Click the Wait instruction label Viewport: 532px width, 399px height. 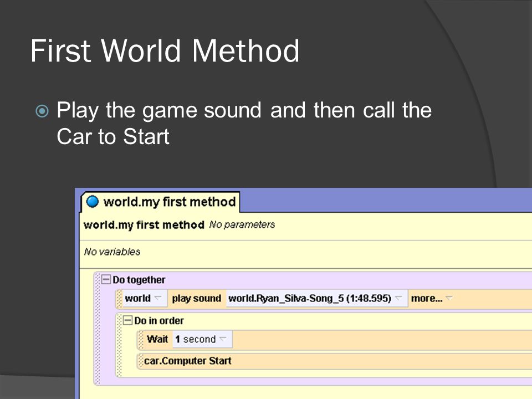coord(157,339)
